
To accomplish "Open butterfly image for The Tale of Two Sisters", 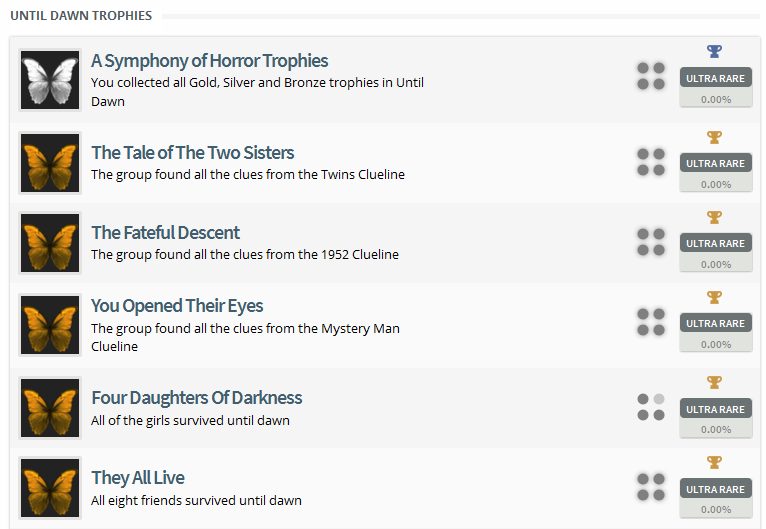I will coord(50,163).
